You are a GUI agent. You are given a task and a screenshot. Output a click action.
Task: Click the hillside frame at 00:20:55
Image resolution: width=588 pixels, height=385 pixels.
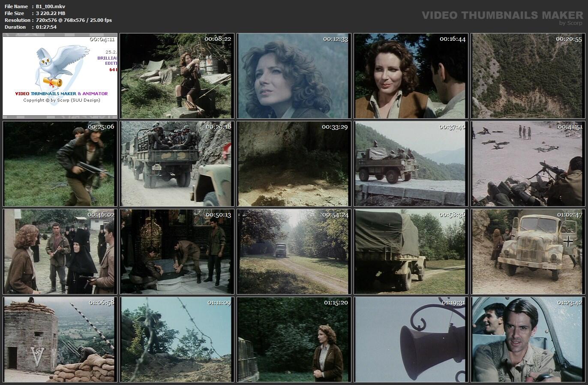pyautogui.click(x=528, y=76)
